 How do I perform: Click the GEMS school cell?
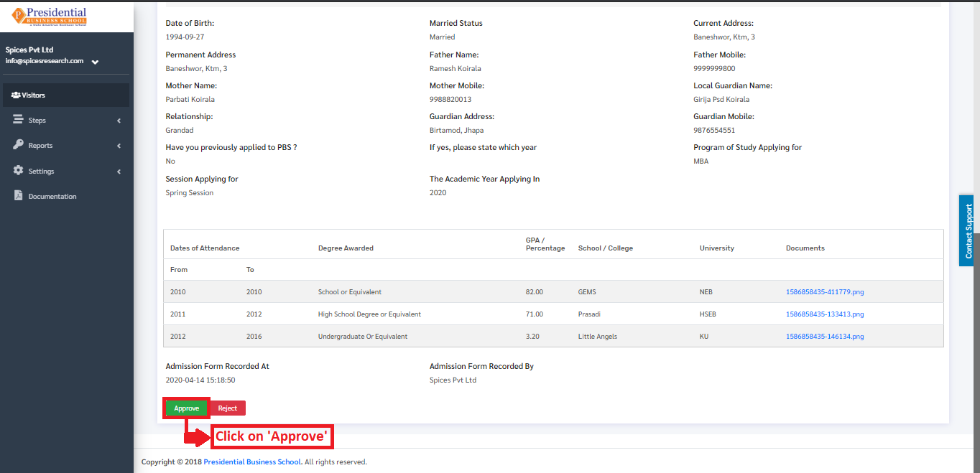pyautogui.click(x=587, y=292)
